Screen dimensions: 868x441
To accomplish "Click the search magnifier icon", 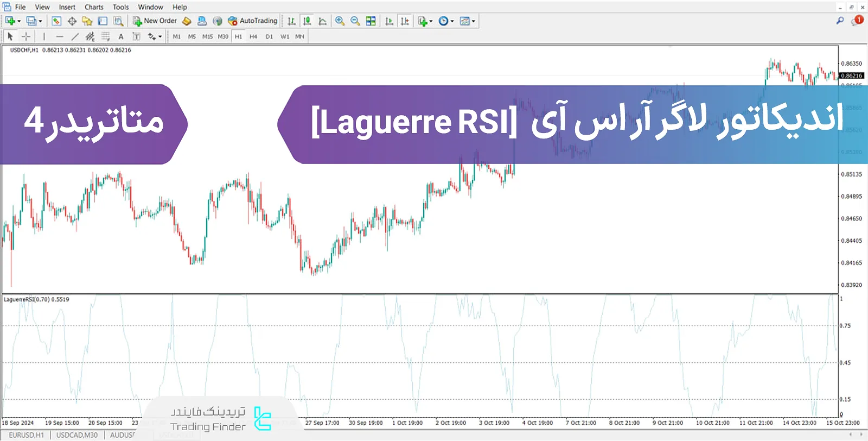I will coord(840,21).
